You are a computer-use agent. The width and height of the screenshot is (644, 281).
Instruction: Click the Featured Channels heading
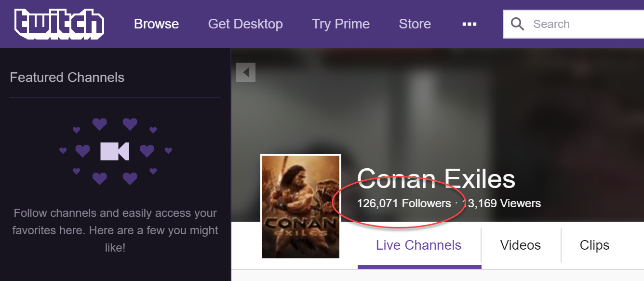[67, 78]
